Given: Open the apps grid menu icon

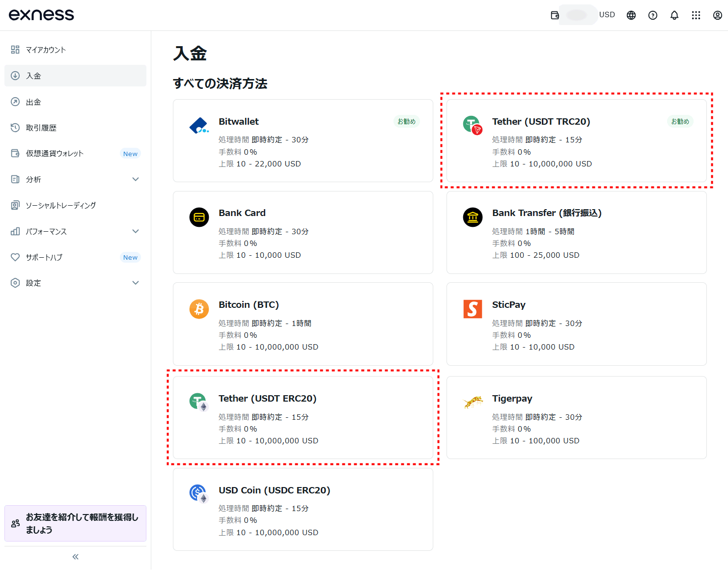Looking at the screenshot, I should click(696, 15).
